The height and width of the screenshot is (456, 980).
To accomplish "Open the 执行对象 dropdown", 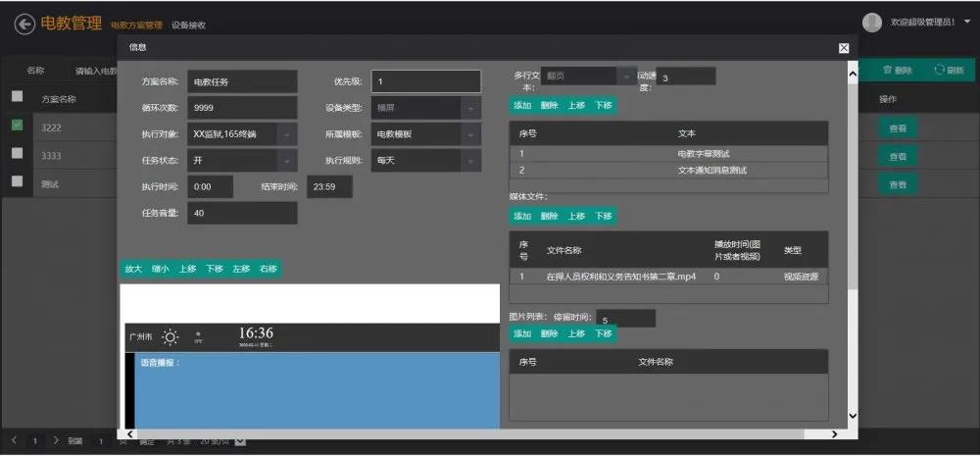I will pos(286,134).
